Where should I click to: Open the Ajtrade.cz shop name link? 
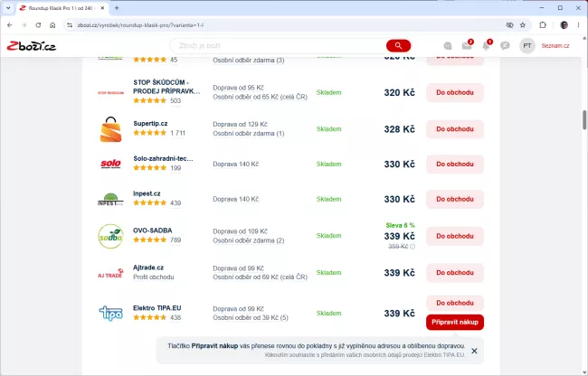point(148,268)
